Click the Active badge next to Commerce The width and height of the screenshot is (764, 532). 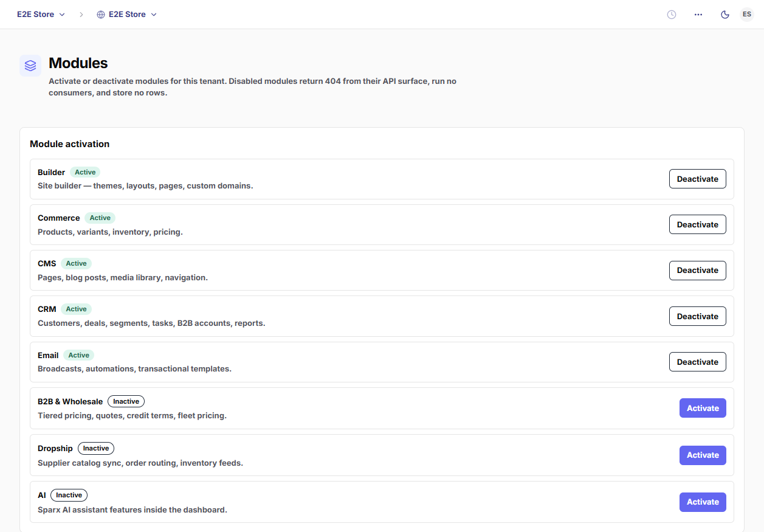click(x=100, y=218)
